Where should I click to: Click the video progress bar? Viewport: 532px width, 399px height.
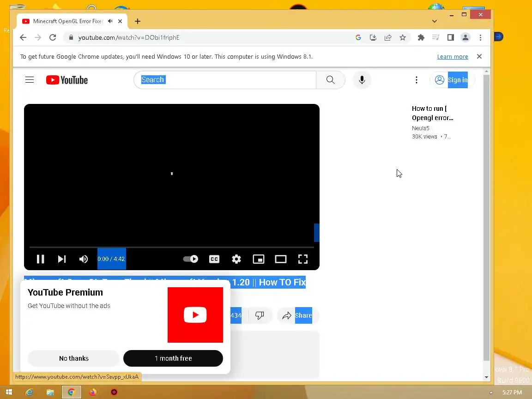(x=172, y=248)
